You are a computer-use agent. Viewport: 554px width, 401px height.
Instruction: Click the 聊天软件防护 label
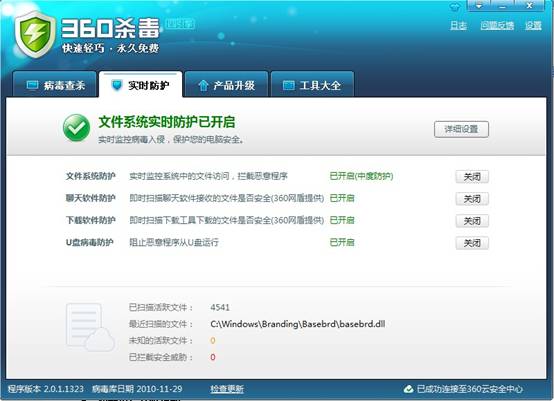[x=91, y=198]
